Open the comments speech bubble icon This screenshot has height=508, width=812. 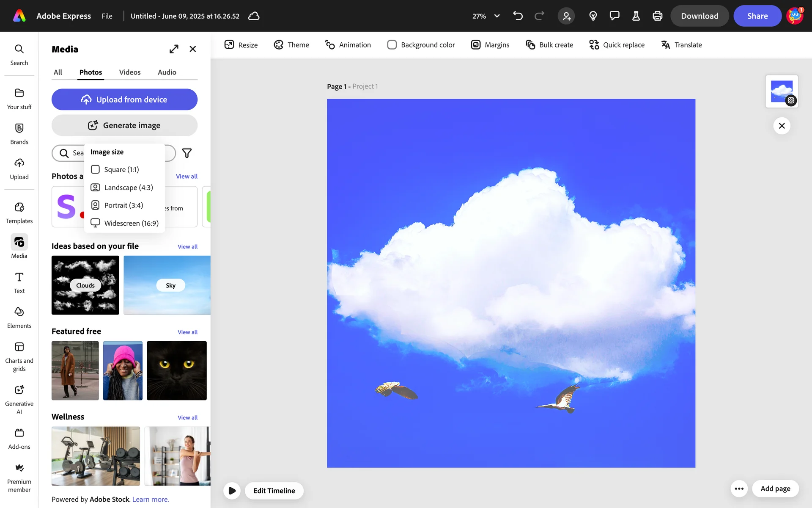pos(614,16)
